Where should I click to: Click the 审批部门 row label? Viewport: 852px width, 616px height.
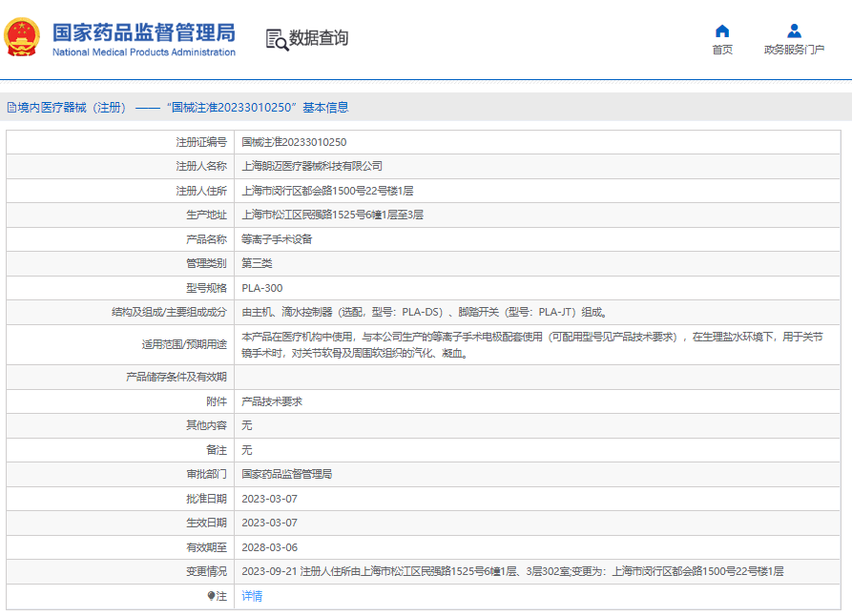[x=206, y=474]
